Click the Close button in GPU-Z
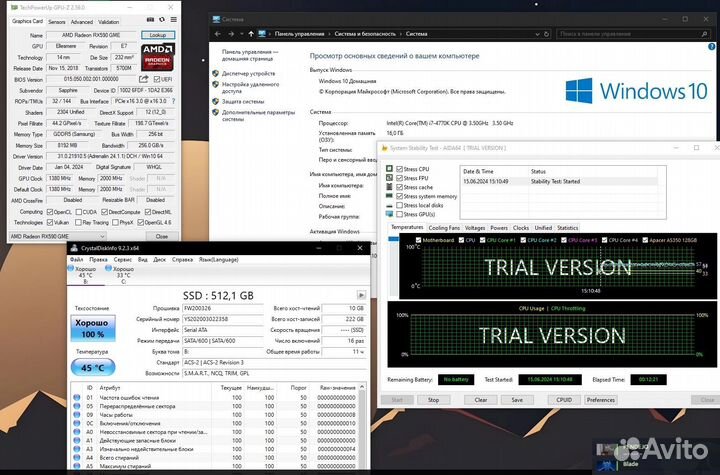 [162, 236]
